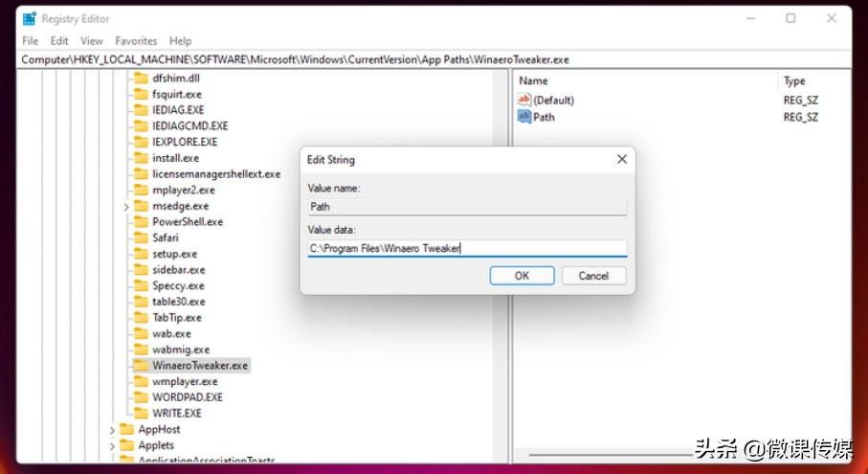Select the fsquirt.exe folder icon
Viewport: 868px width, 474px height.
coord(142,94)
